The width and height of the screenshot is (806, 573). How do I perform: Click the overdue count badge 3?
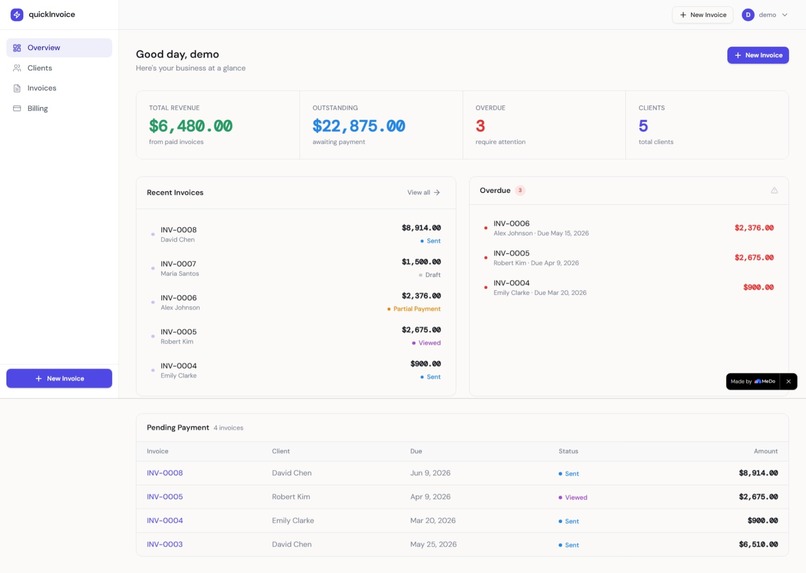click(x=520, y=190)
